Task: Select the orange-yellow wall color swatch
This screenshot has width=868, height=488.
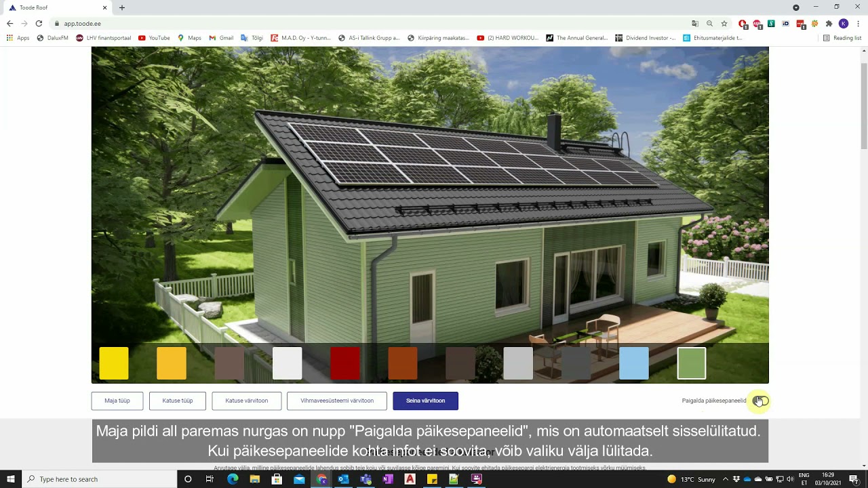Action: (x=172, y=363)
